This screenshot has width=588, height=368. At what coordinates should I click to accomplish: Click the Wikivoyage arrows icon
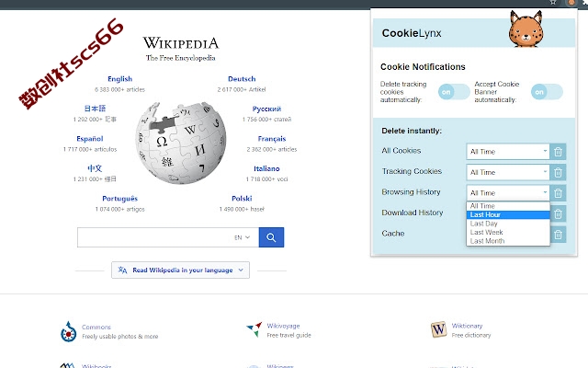[x=254, y=329]
